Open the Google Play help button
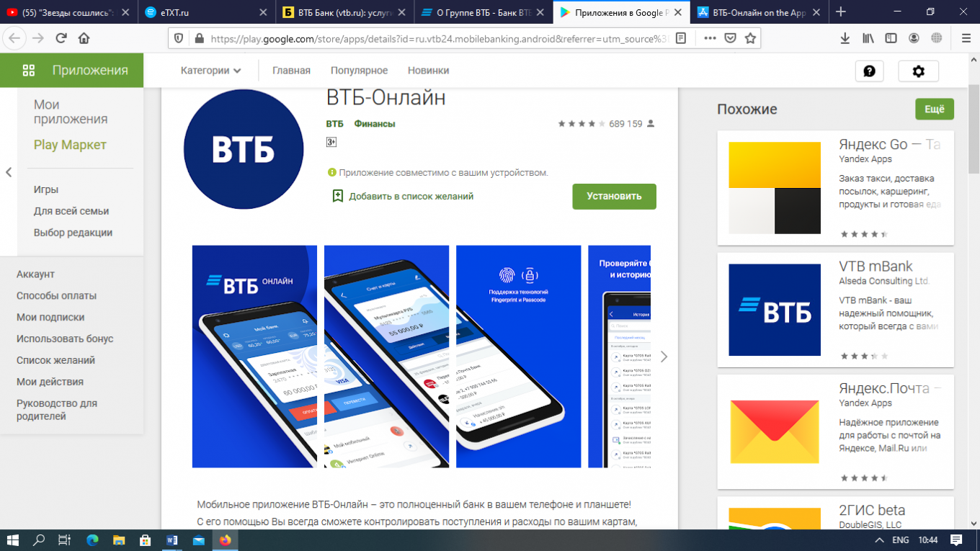The height and width of the screenshot is (551, 980). (869, 71)
